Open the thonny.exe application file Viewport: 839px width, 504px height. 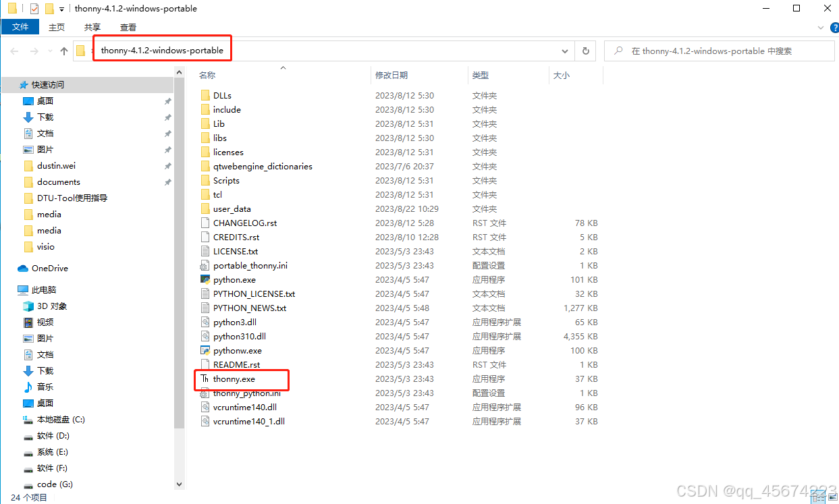click(x=234, y=379)
